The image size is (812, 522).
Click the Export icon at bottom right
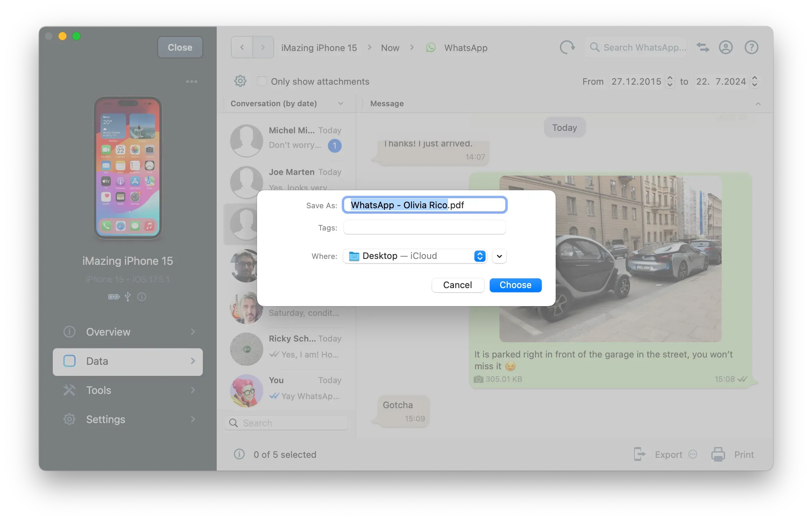click(x=639, y=454)
